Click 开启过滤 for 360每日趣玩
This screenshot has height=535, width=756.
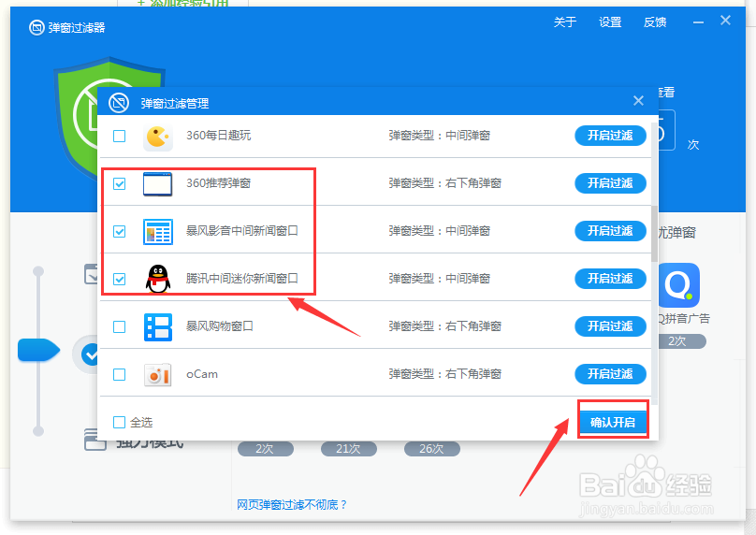(610, 136)
